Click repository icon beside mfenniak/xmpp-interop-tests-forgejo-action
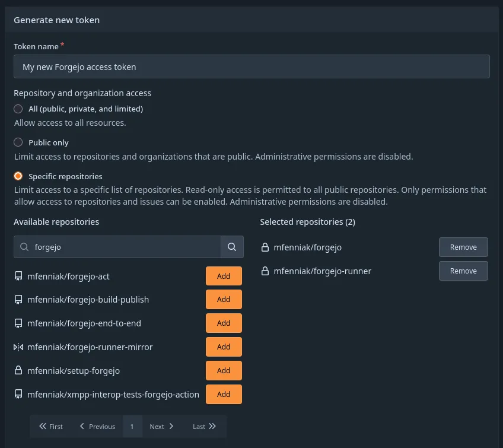Screen dimensions: 503x448 pyautogui.click(x=18, y=394)
